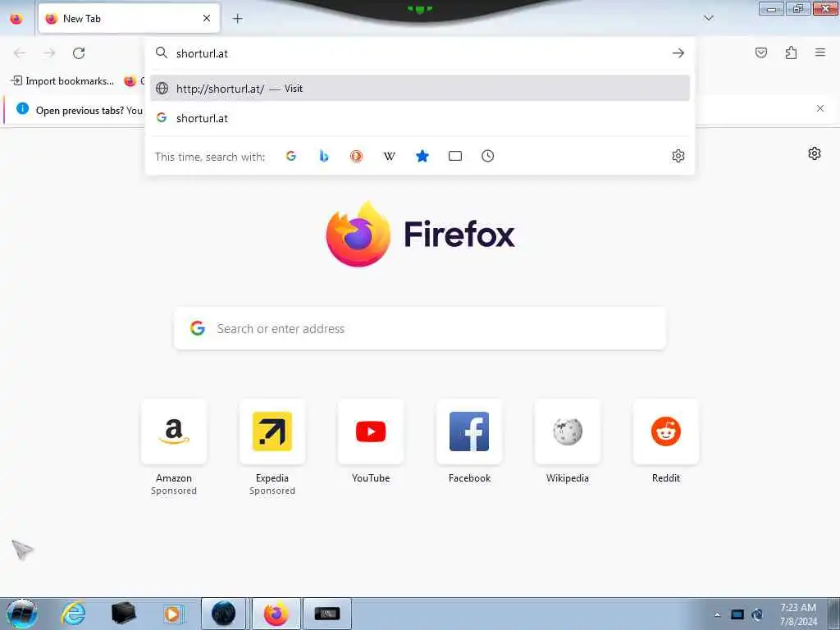Click the Firefox View icon beside tabs

16,19
